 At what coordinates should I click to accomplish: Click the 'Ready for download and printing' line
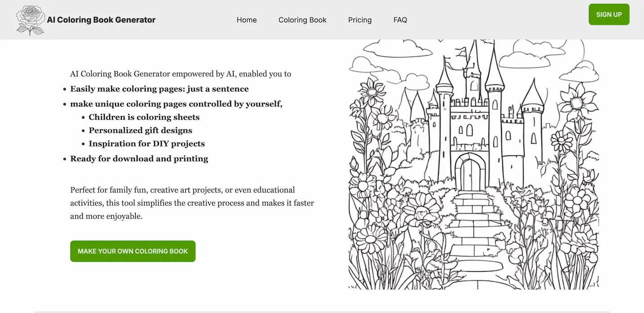(x=139, y=159)
